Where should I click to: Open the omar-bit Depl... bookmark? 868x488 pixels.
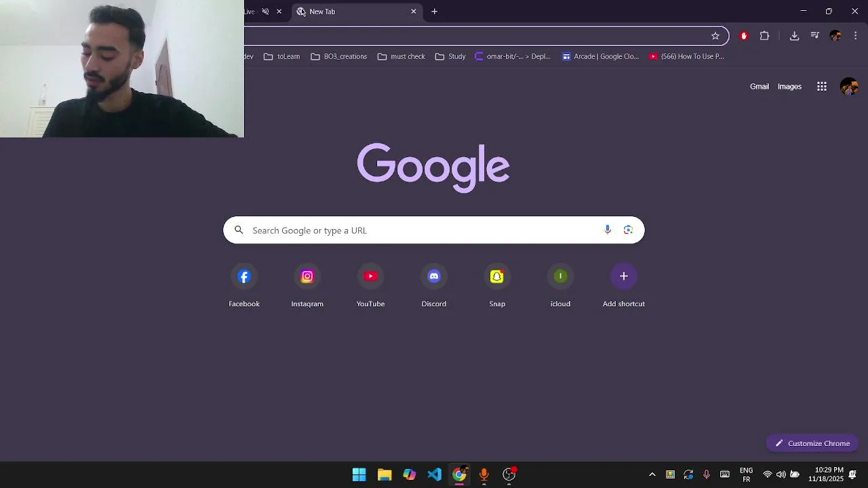[x=513, y=56]
